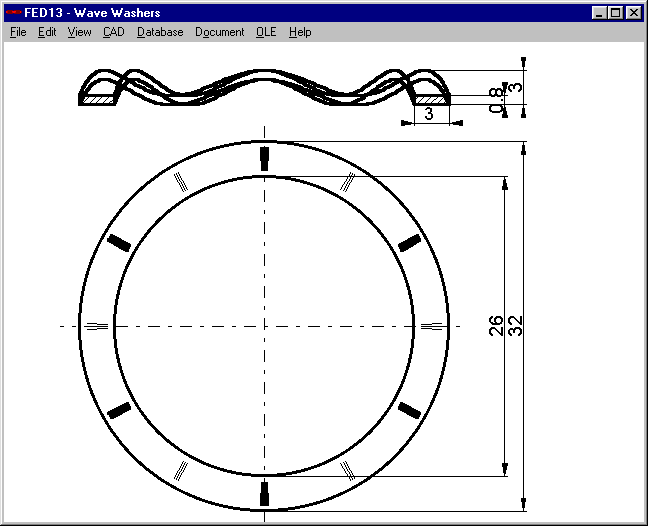Open the Document menu
Screen dimensions: 648x526
click(219, 32)
